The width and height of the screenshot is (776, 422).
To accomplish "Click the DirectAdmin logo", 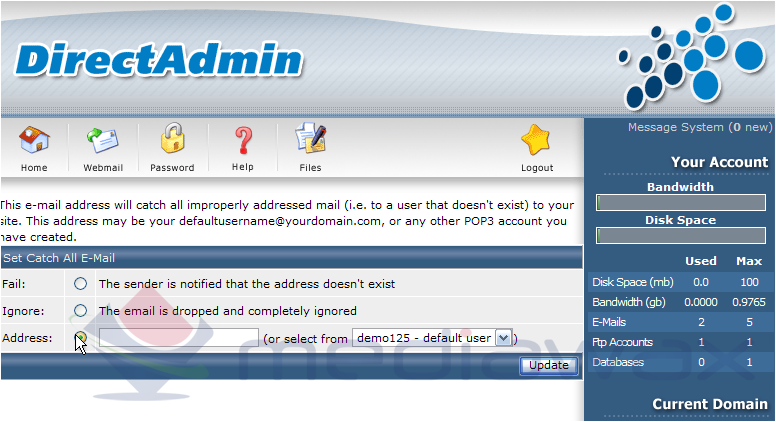I will [159, 59].
